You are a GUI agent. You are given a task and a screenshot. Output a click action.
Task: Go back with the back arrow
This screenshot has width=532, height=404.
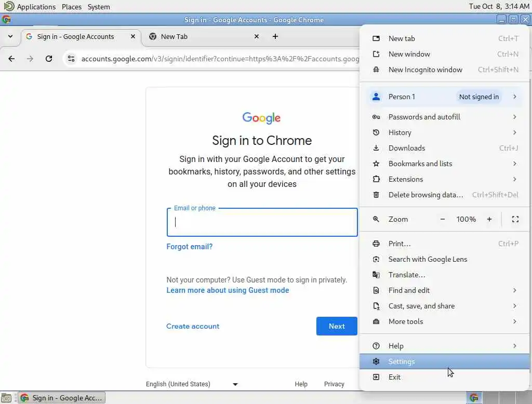(11, 59)
